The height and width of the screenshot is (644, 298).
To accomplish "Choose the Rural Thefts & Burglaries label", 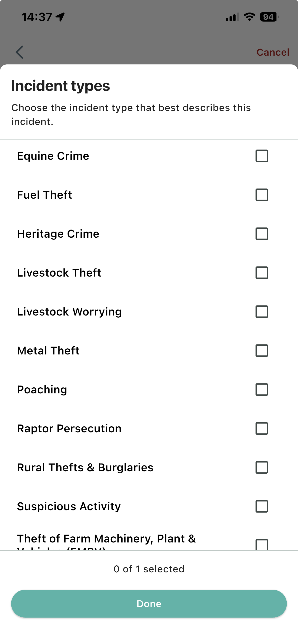I will pos(85,468).
